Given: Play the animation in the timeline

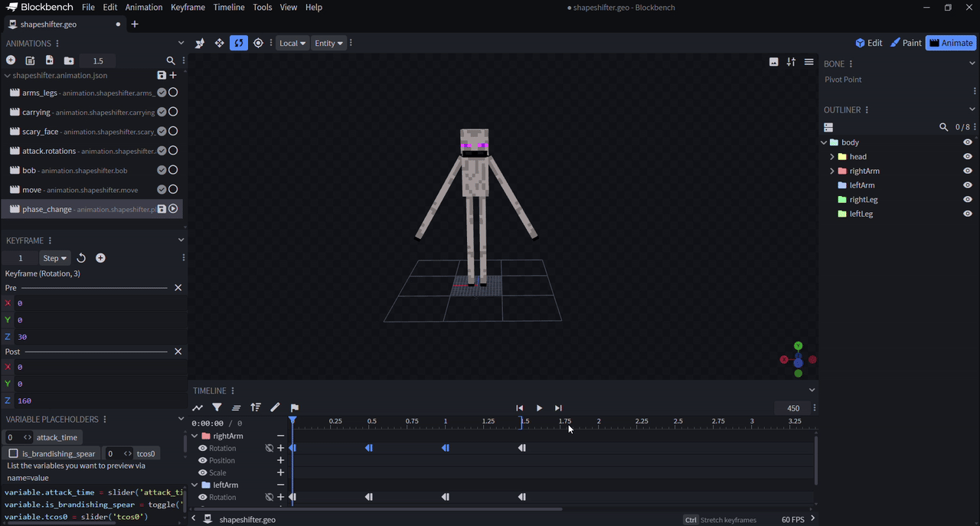Looking at the screenshot, I should pos(539,408).
